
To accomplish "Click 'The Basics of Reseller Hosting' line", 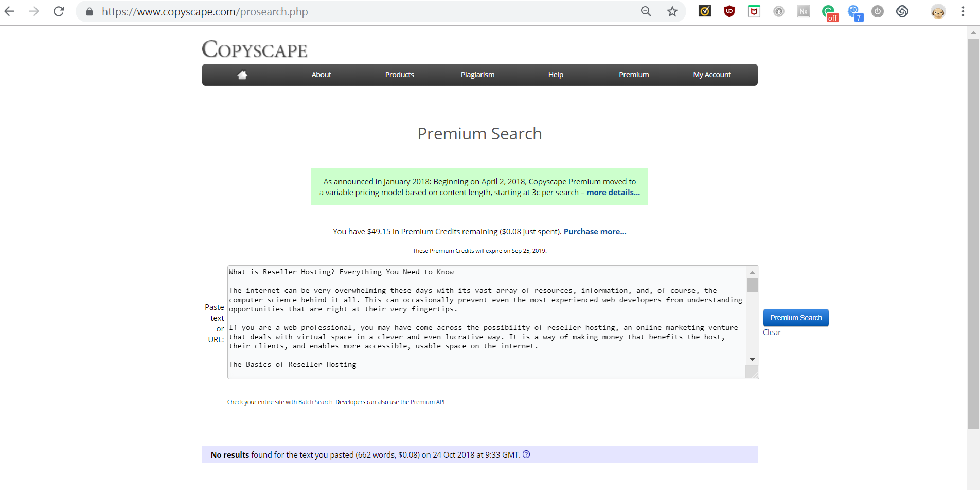I will [293, 364].
